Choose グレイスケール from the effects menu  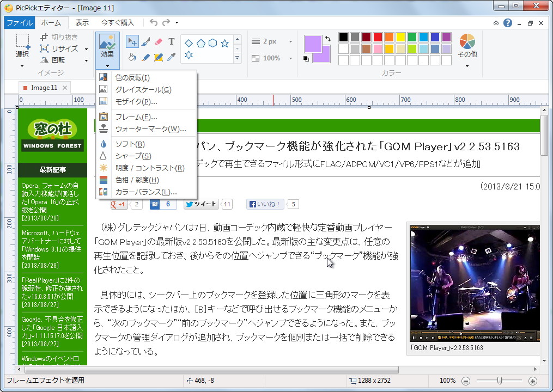(x=143, y=90)
